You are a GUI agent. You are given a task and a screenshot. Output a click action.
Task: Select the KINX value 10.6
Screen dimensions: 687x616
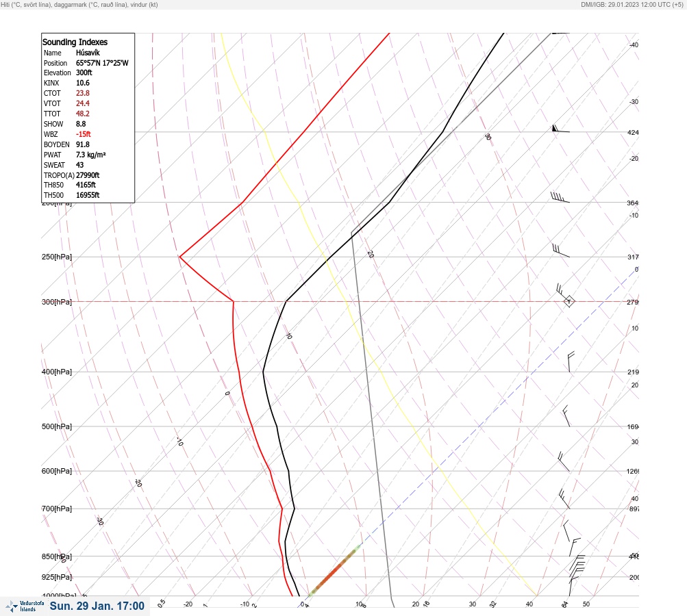click(x=82, y=83)
